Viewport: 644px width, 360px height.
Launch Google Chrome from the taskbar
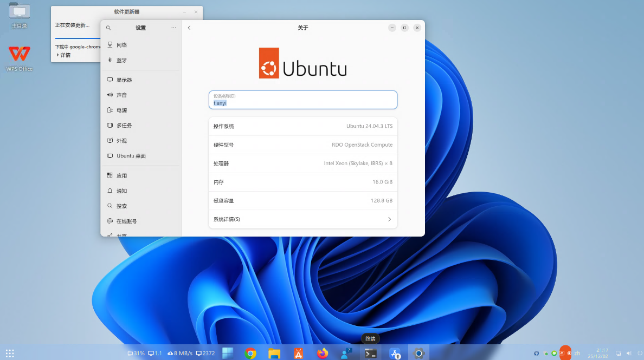[250, 354]
